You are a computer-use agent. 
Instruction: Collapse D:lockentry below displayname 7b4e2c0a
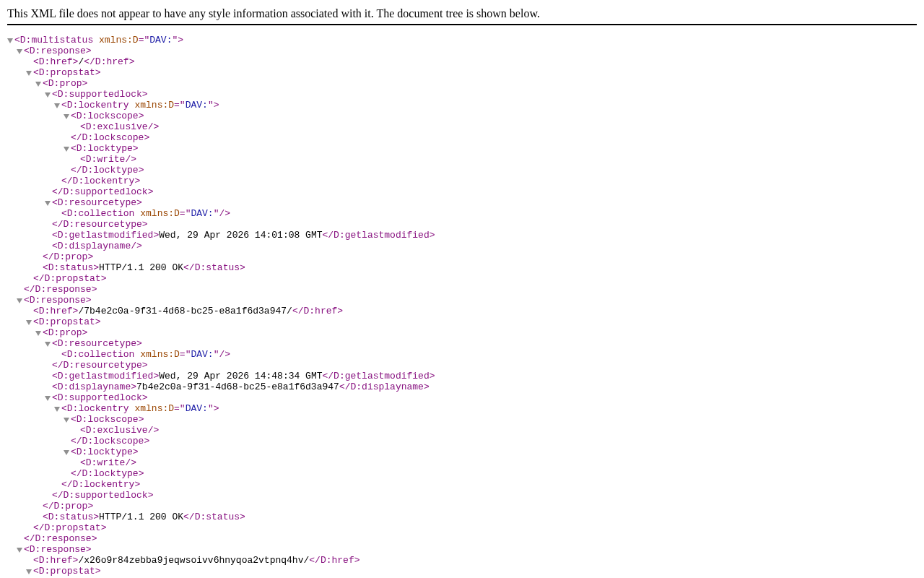pyautogui.click(x=57, y=410)
